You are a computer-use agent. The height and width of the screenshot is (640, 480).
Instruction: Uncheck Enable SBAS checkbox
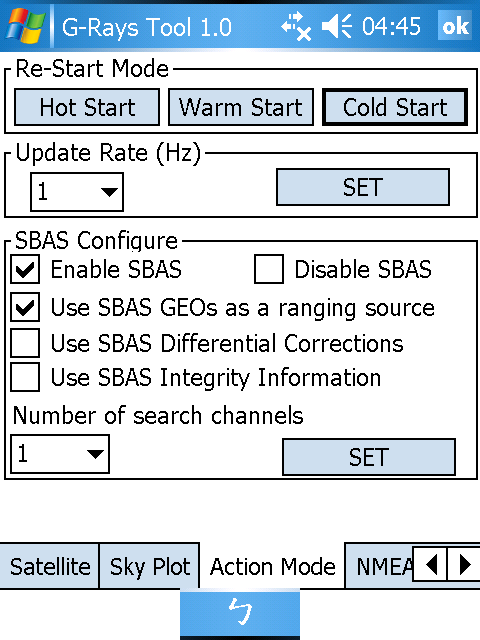pyautogui.click(x=25, y=269)
